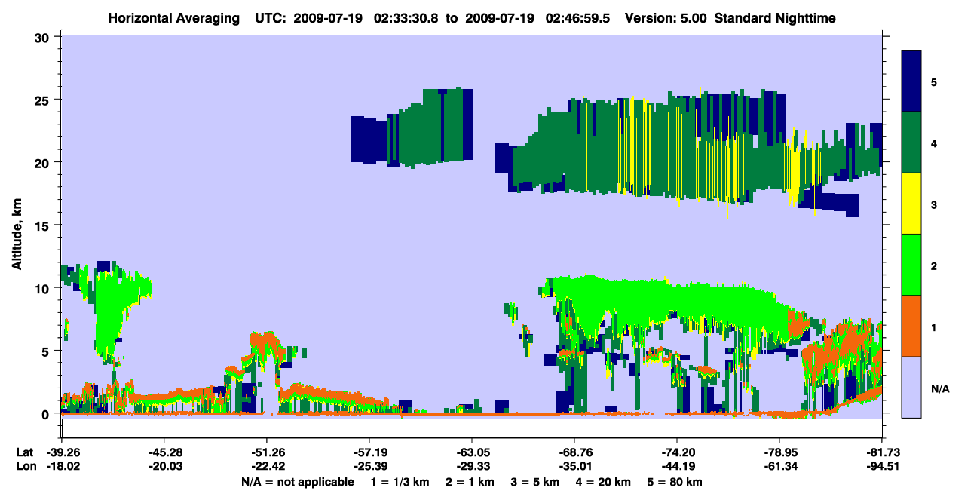This screenshot has height=503, width=980.
Task: Click longitude value -25.39
Action: (369, 466)
